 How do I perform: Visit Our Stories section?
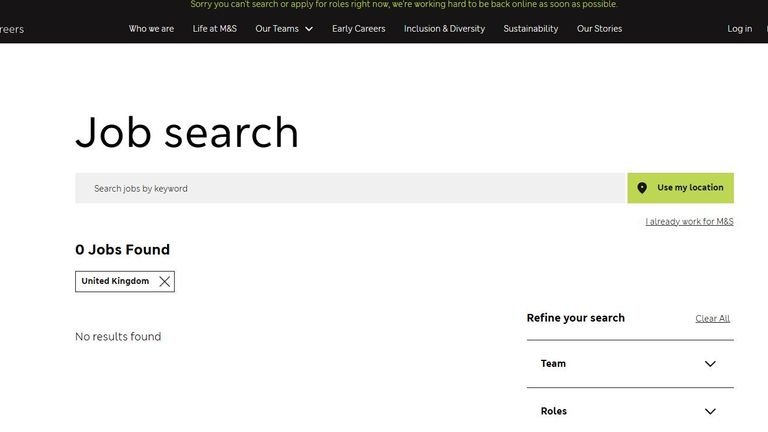(599, 29)
